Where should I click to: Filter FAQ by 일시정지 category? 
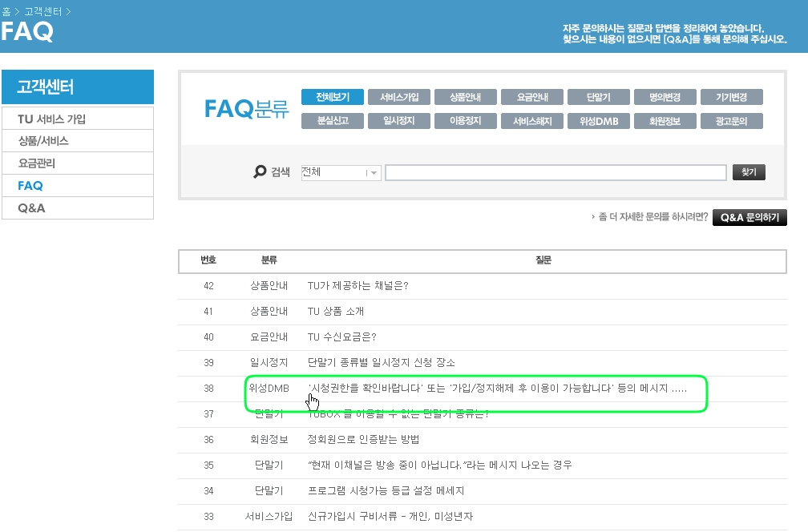coord(399,121)
